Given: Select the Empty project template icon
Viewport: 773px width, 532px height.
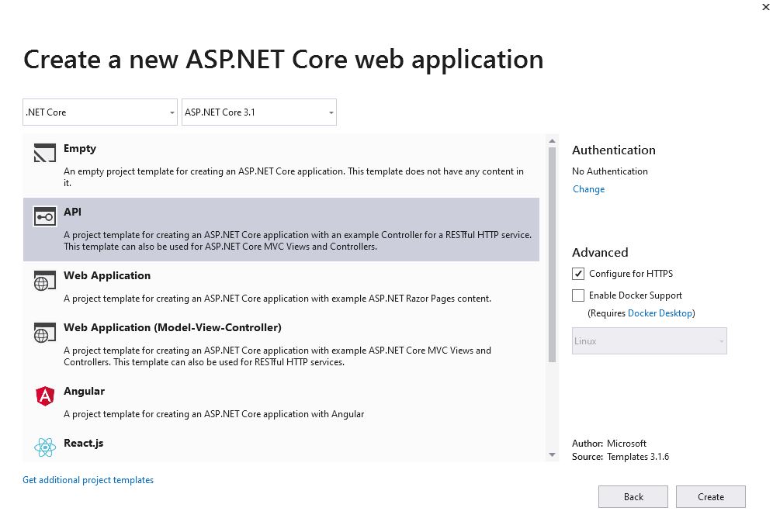Looking at the screenshot, I should (x=44, y=152).
